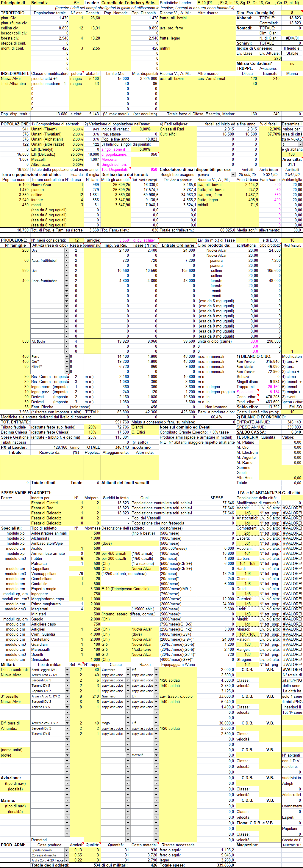Open the 'Archi Cor. + 20 frecce' dropdown
The height and width of the screenshot is (868, 303).
pos(67,860)
